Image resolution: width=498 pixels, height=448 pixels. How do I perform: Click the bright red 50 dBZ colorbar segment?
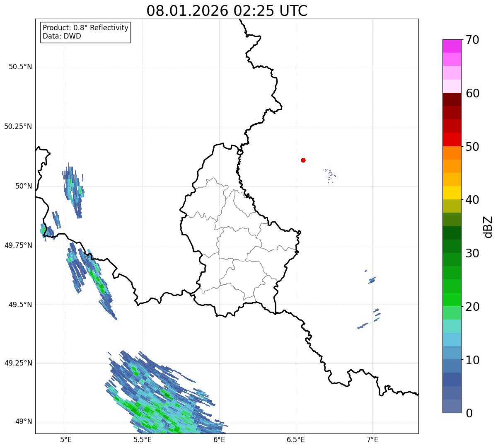click(x=452, y=139)
